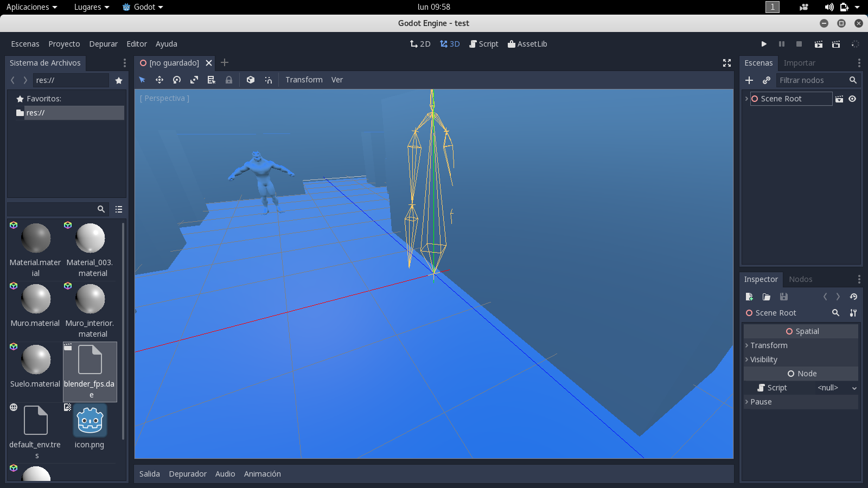Open the Ayuda menu

coord(166,44)
